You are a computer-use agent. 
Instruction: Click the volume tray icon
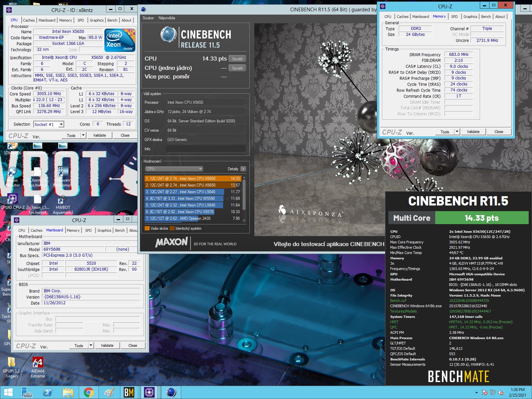pyautogui.click(x=501, y=393)
